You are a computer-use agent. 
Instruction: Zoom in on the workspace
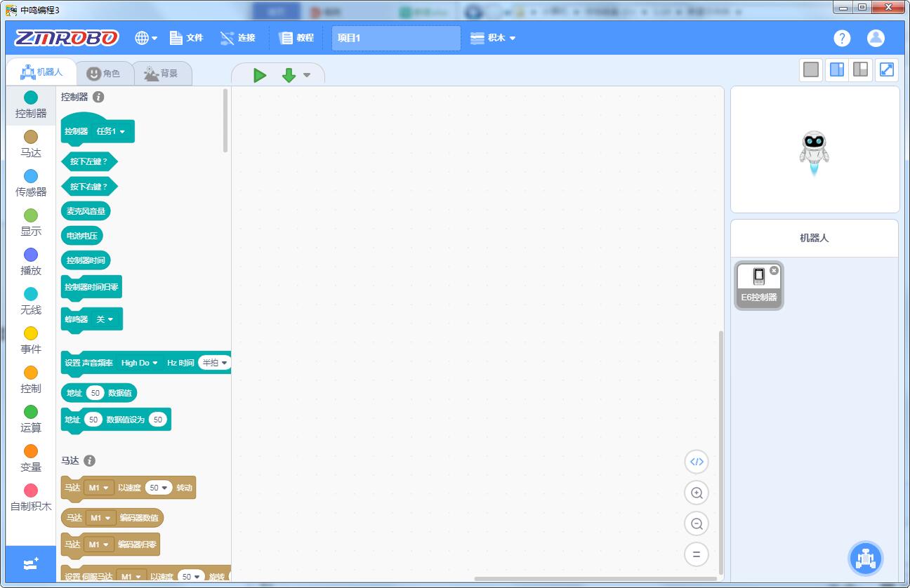pyautogui.click(x=697, y=493)
